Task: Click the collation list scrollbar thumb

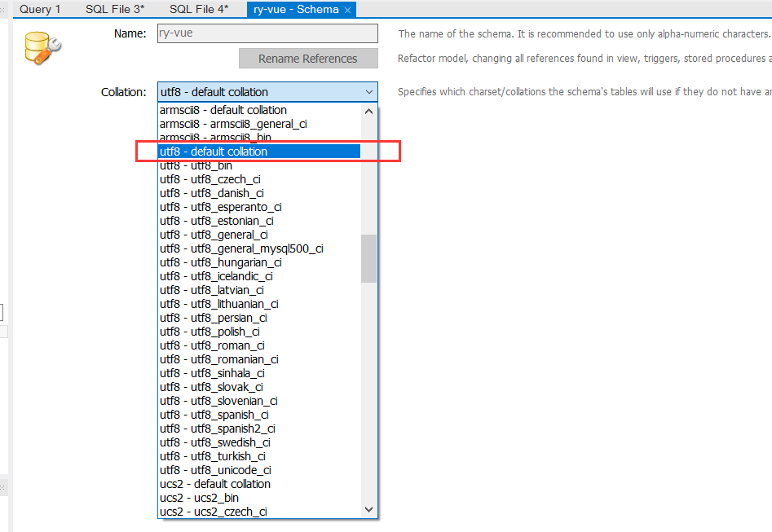Action: 368,257
